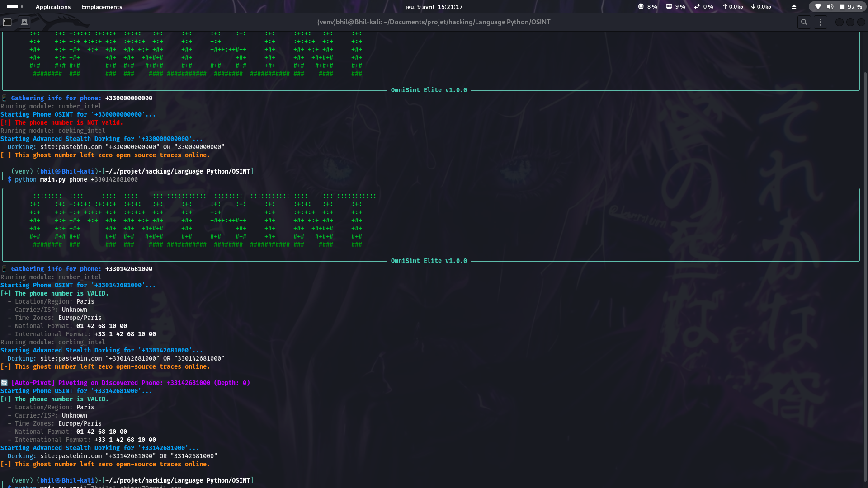Image resolution: width=868 pixels, height=488 pixels.
Task: Open the Wi-Fi status icon
Action: click(x=818, y=7)
